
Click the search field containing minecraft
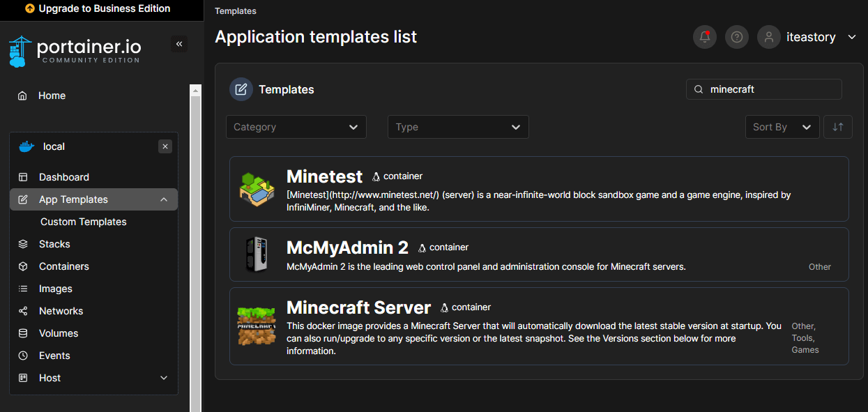click(x=764, y=89)
